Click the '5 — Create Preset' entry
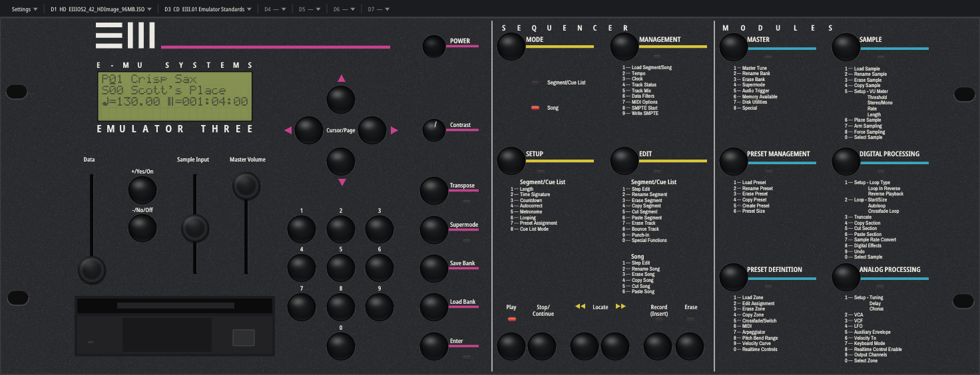This screenshot has width=980, height=375. pos(750,205)
